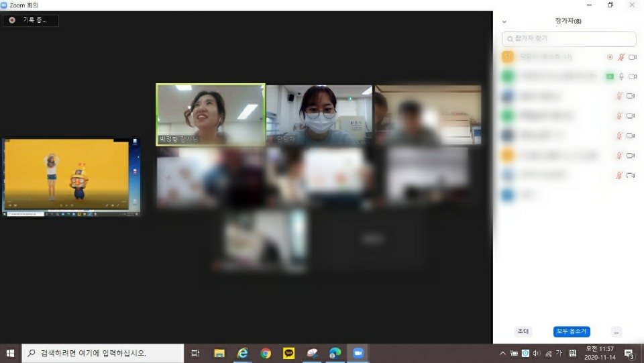This screenshot has height=363, width=644.
Task: Open the more options ellipsis button
Action: (x=616, y=331)
